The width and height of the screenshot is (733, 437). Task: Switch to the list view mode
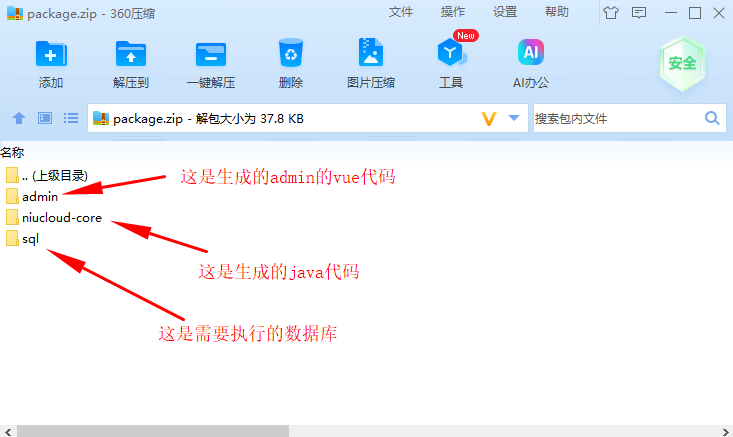tap(71, 118)
